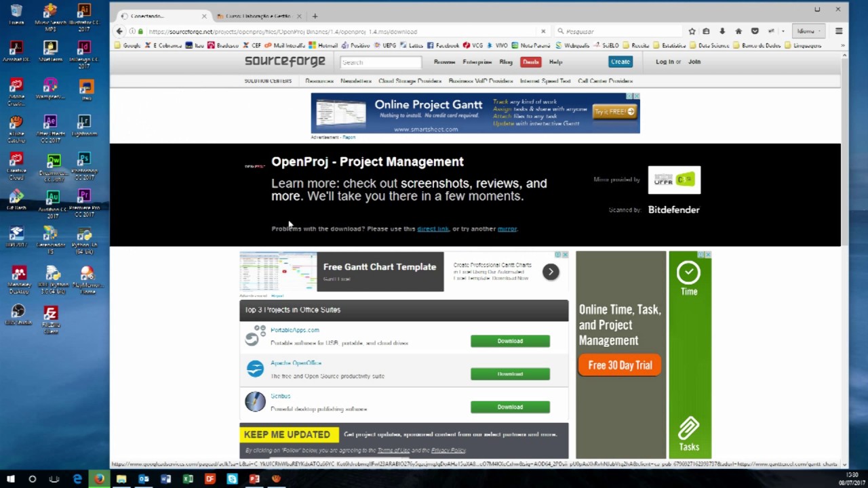The image size is (868, 488).
Task: Click in the Firefox URL address field
Action: coord(339,31)
